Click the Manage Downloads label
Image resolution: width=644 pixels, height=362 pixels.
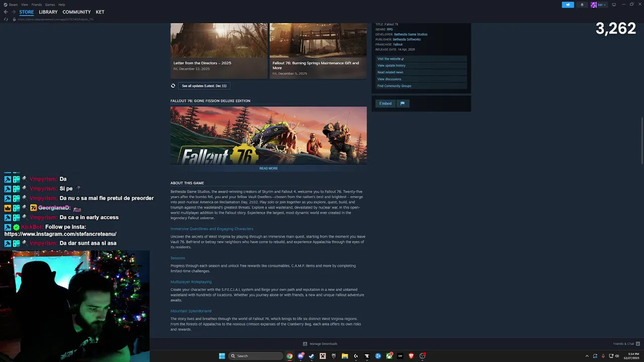tap(324, 344)
